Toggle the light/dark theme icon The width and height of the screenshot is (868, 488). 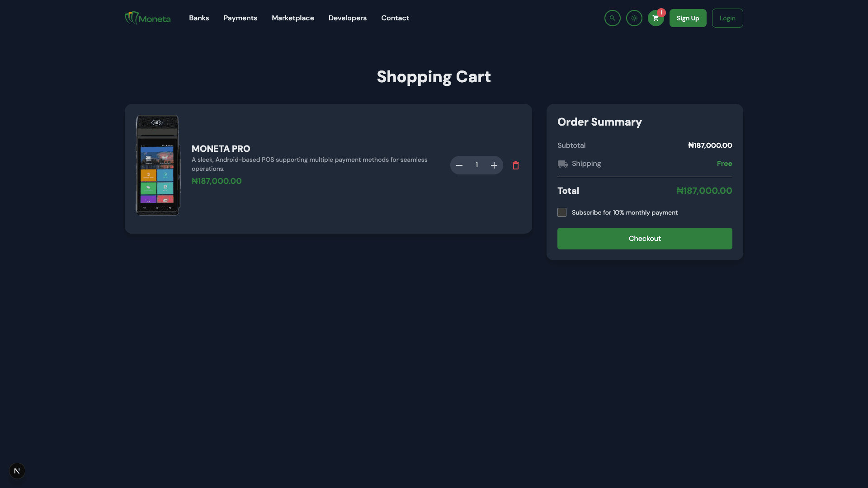[634, 18]
